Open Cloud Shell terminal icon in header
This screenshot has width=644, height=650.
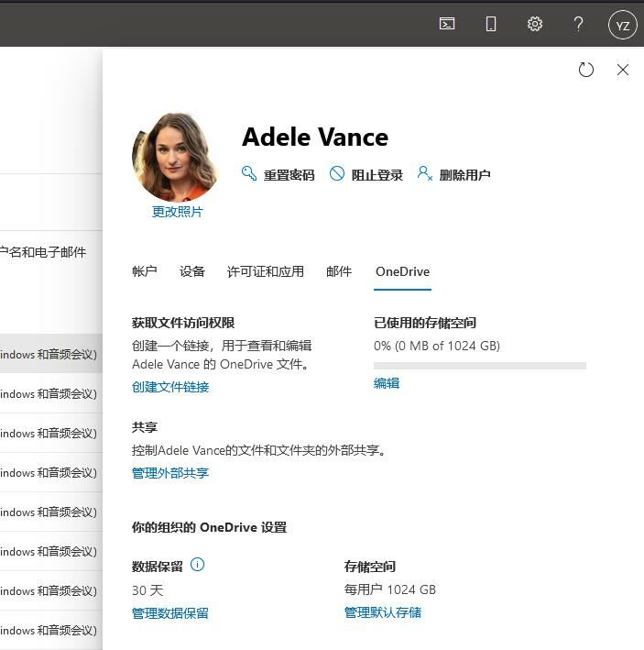pos(447,25)
